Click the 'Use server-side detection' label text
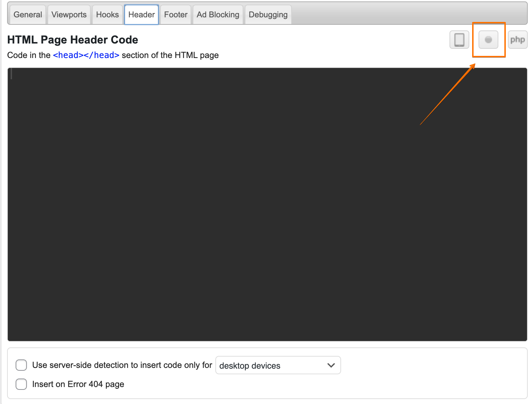 click(x=122, y=365)
